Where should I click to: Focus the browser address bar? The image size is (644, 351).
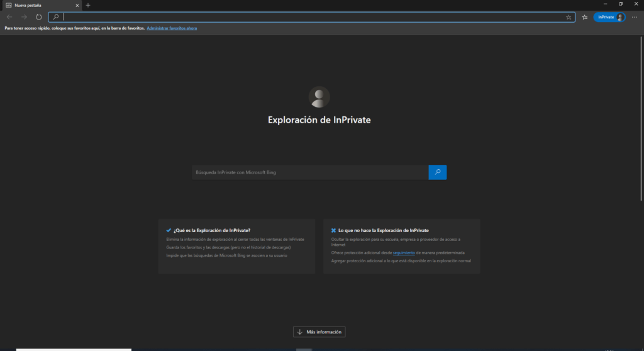pyautogui.click(x=312, y=17)
